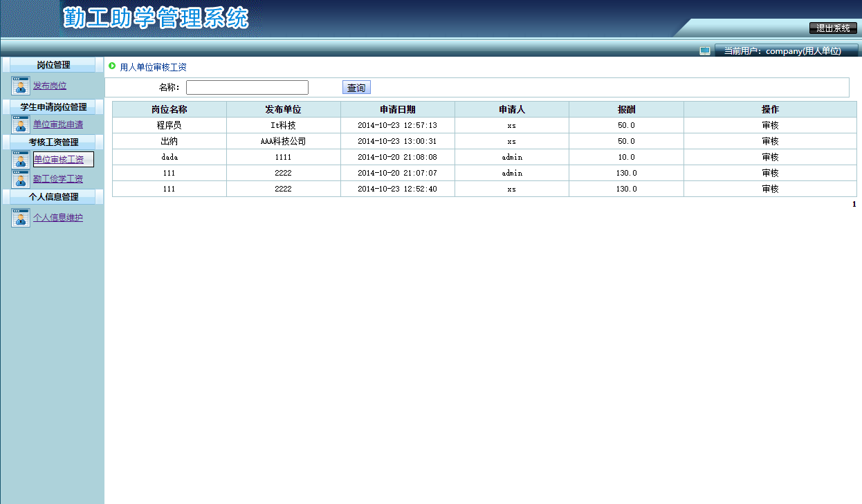Image resolution: width=862 pixels, height=504 pixels.
Task: Open 勤工俭学工资 from the sidebar
Action: point(57,179)
